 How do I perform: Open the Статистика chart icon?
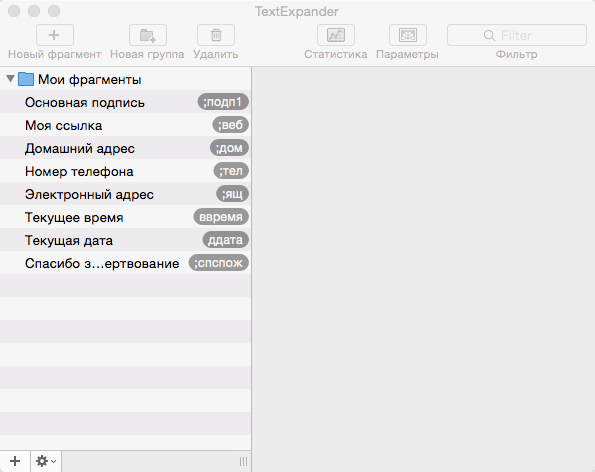(336, 35)
